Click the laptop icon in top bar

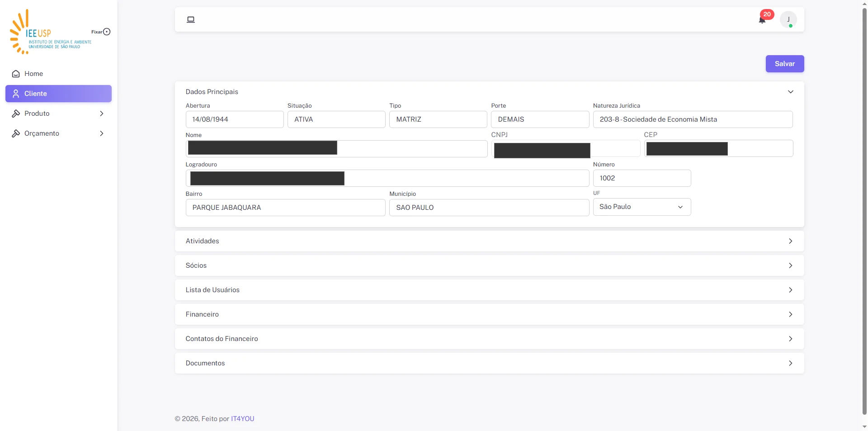coord(191,19)
